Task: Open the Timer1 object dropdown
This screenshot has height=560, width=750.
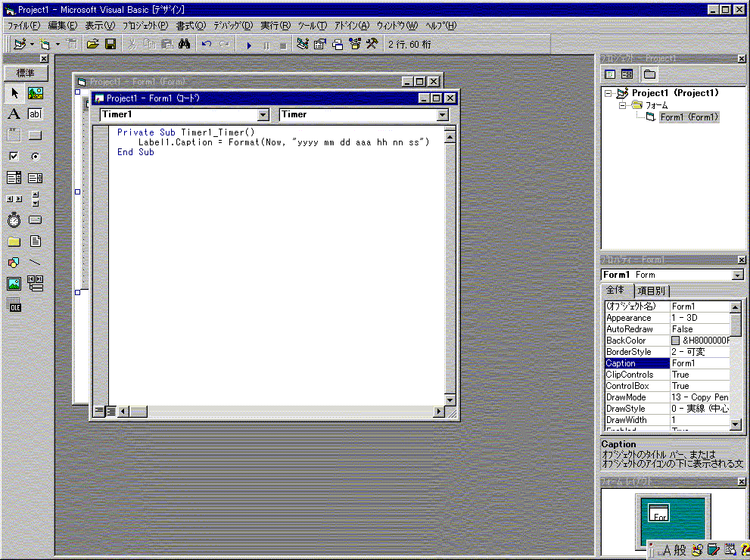Action: (263, 115)
